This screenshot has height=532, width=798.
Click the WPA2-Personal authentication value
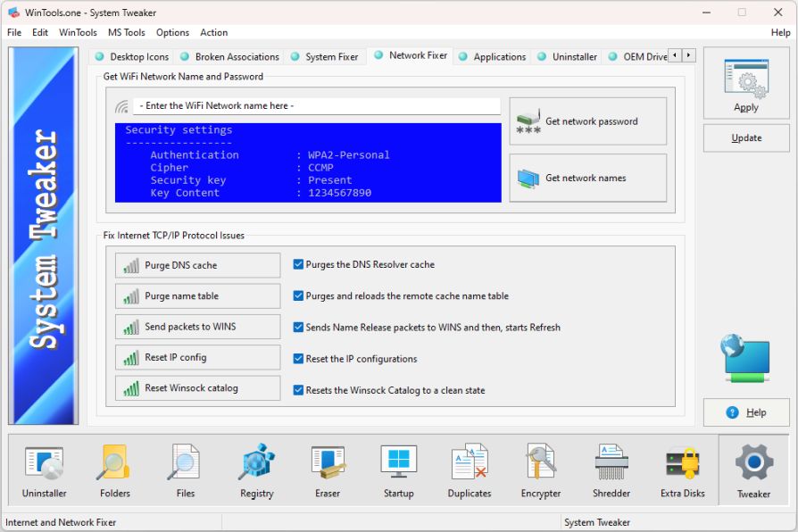click(x=349, y=154)
